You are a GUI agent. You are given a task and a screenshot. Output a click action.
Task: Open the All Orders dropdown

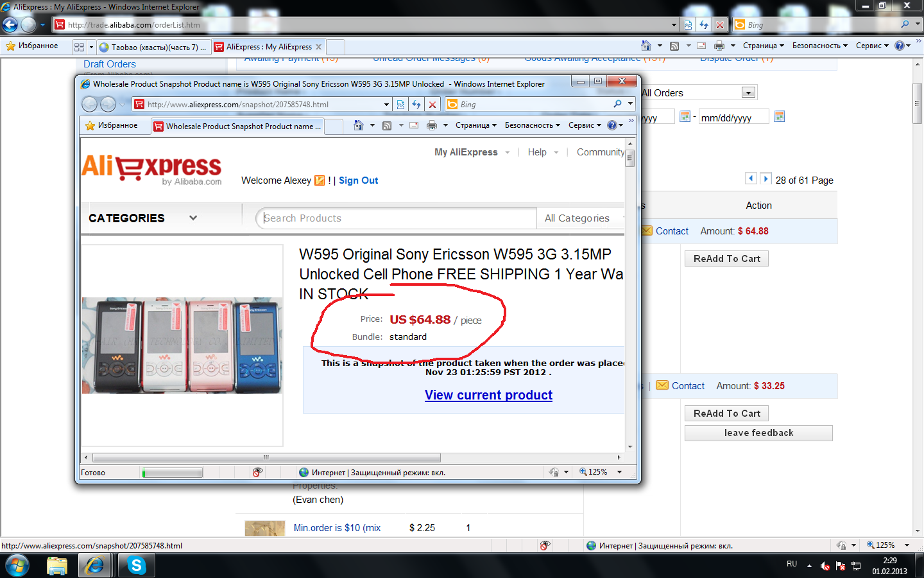pos(748,92)
